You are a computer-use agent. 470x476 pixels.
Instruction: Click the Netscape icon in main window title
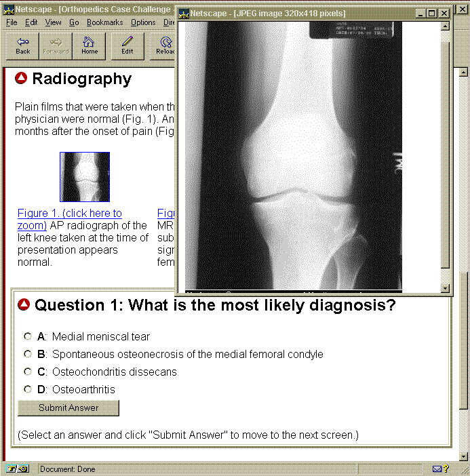click(8, 9)
